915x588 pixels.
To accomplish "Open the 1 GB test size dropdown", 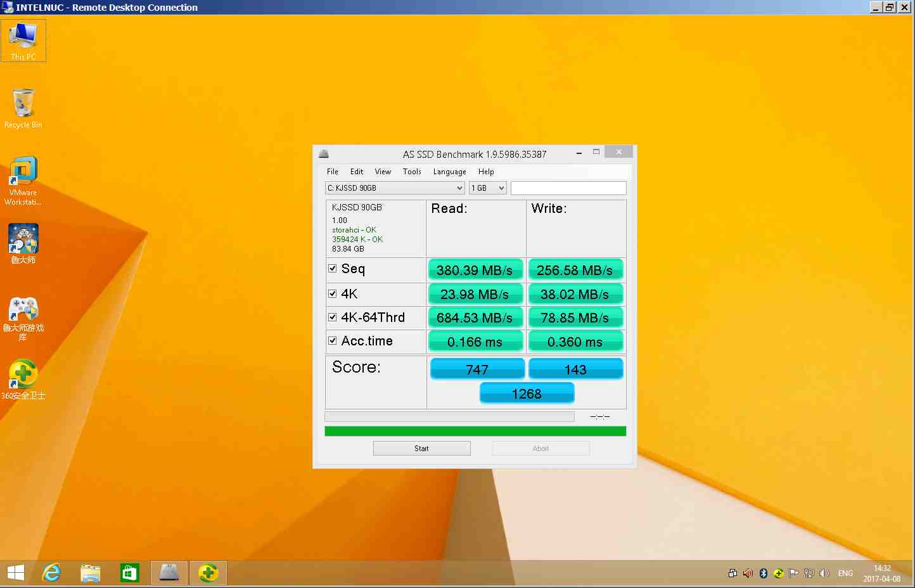I will [488, 188].
